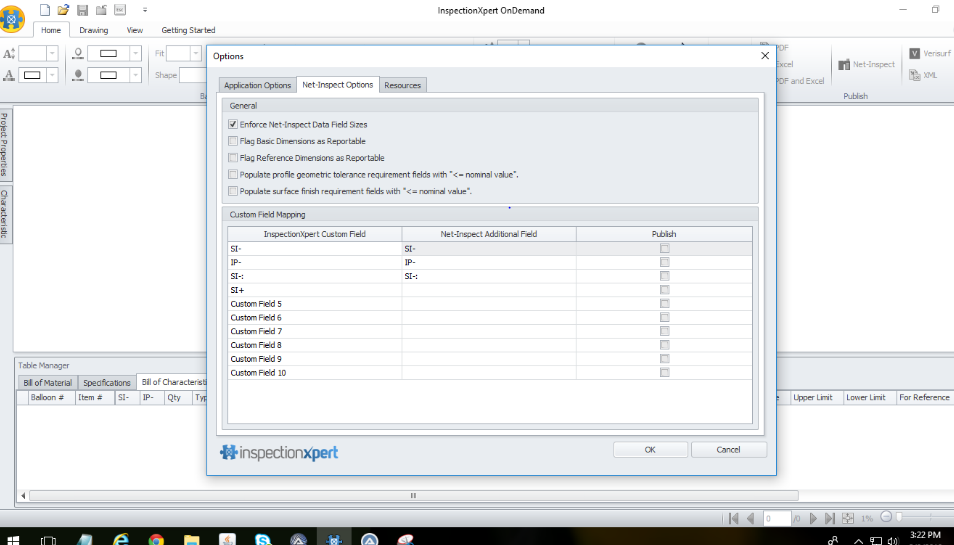Click the XML publish icon
The width and height of the screenshot is (954, 545).
pyautogui.click(x=914, y=75)
